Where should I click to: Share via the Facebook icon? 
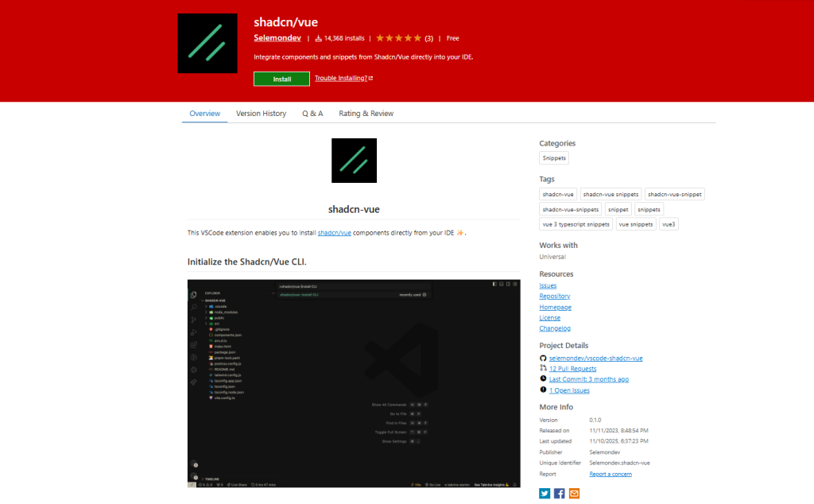click(x=559, y=493)
